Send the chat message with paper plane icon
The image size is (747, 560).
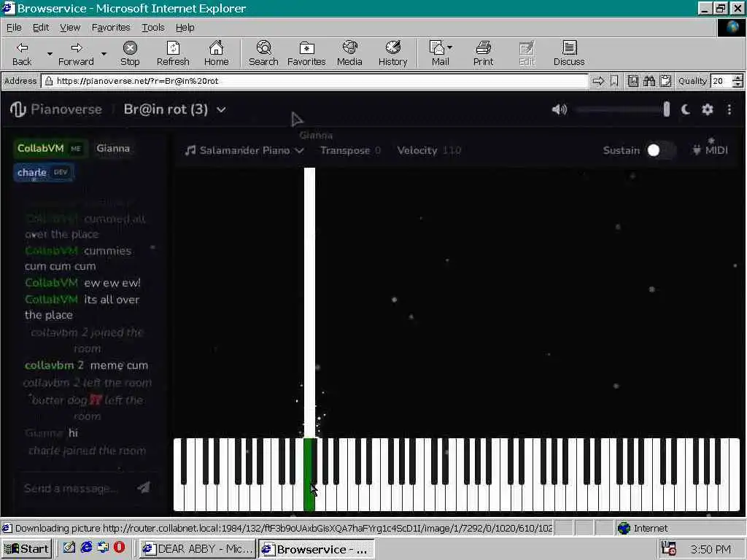coord(144,487)
